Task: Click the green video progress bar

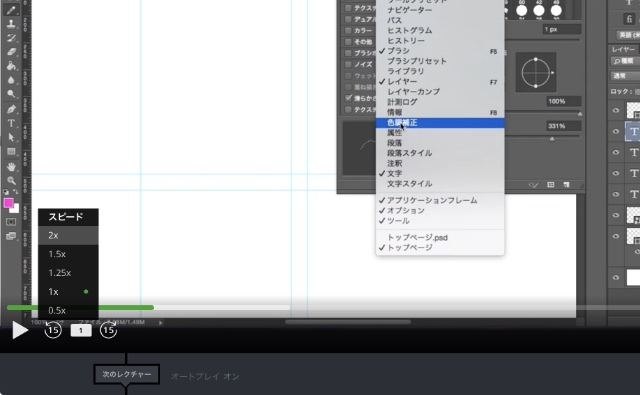Action: 80,308
